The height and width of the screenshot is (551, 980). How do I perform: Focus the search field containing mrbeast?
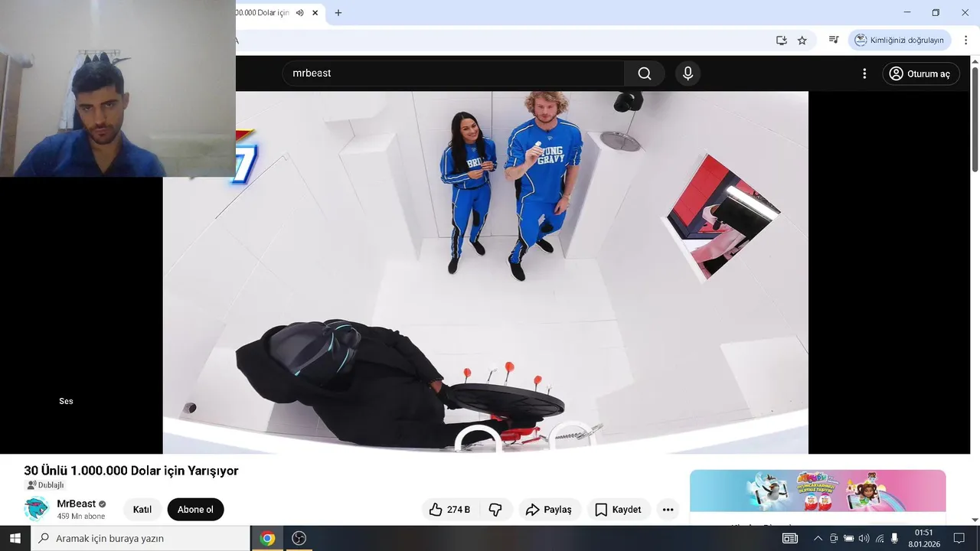[453, 73]
